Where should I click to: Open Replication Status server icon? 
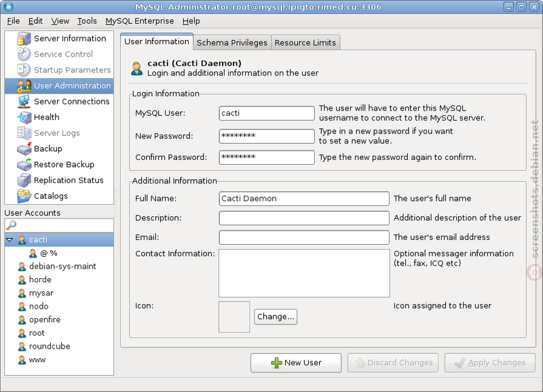(24, 180)
